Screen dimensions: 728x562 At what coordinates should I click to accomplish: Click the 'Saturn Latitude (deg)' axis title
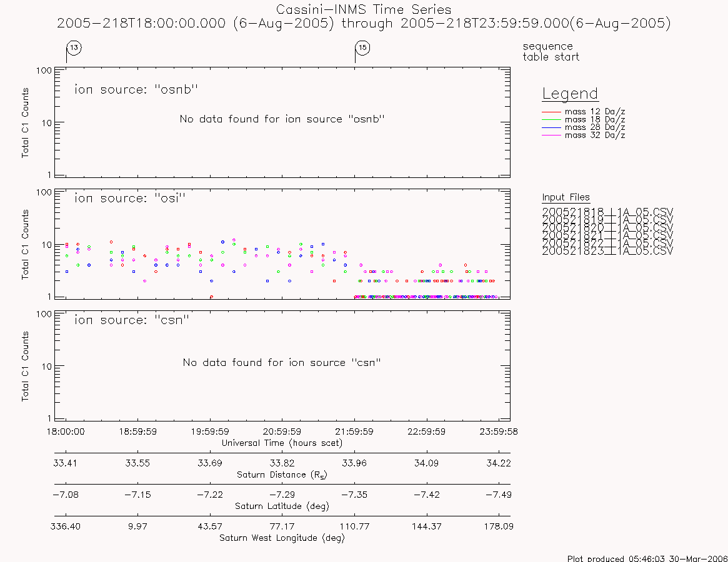click(282, 506)
